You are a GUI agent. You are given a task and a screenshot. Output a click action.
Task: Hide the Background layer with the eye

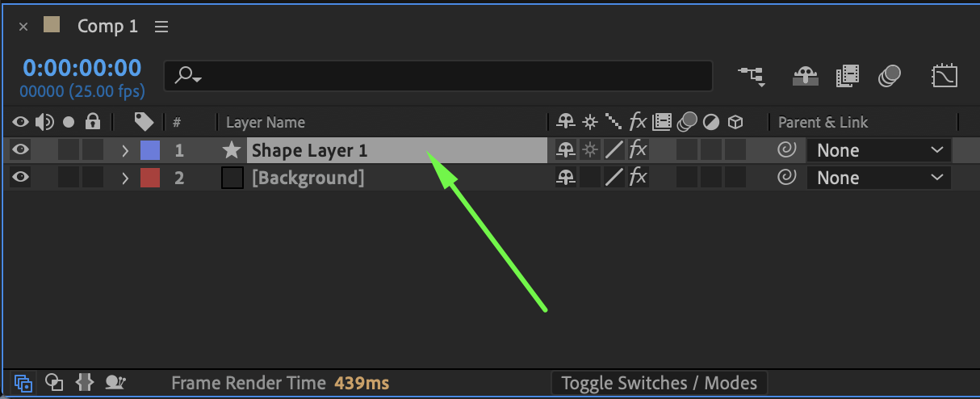pos(21,178)
